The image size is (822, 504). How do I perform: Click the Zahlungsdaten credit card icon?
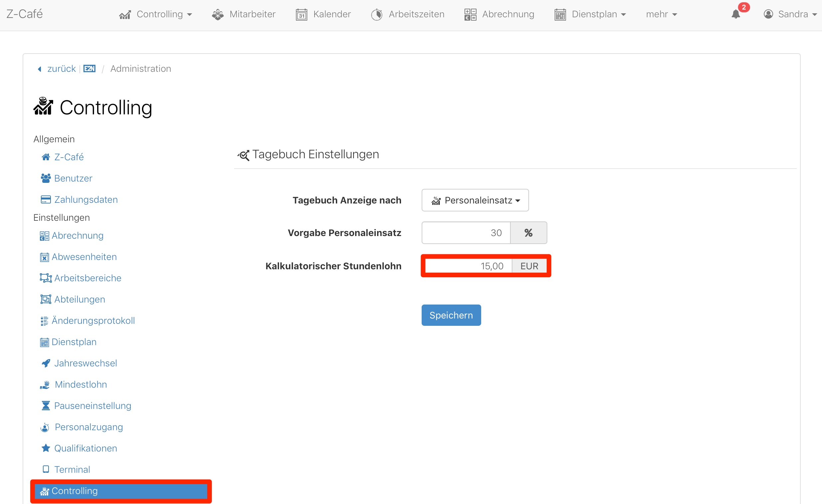point(46,199)
